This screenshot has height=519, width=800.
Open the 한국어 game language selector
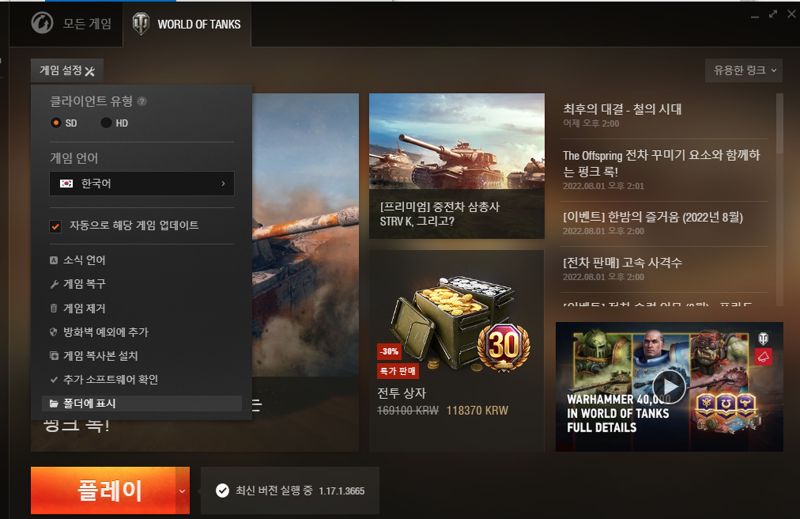coord(142,184)
